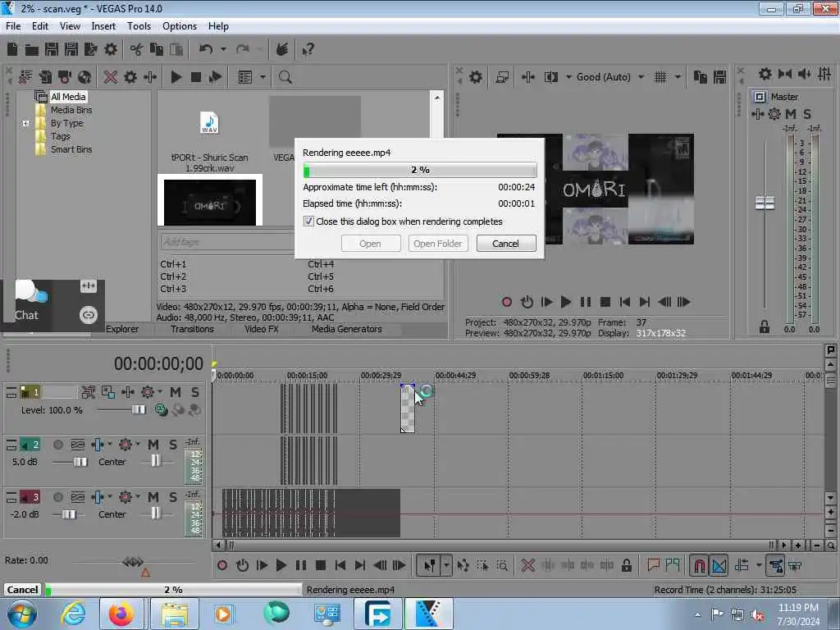Click Record button in timeline transport
This screenshot has width=840, height=630.
point(222,565)
